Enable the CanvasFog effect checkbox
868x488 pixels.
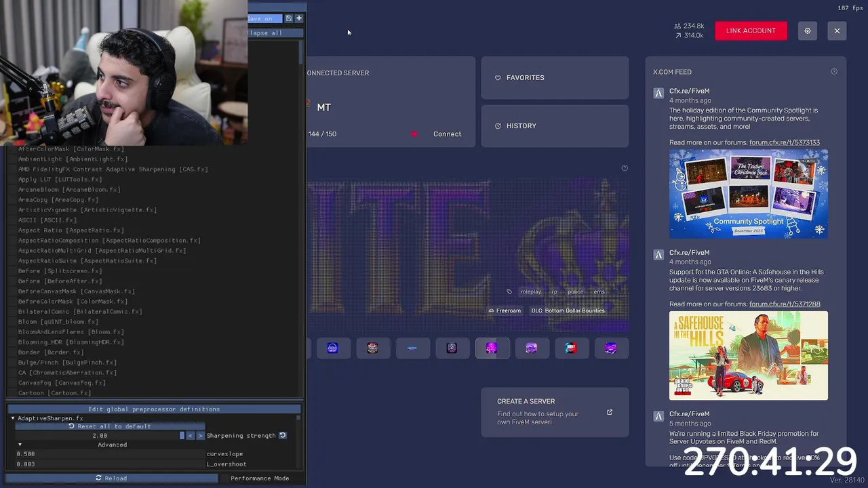pyautogui.click(x=12, y=383)
